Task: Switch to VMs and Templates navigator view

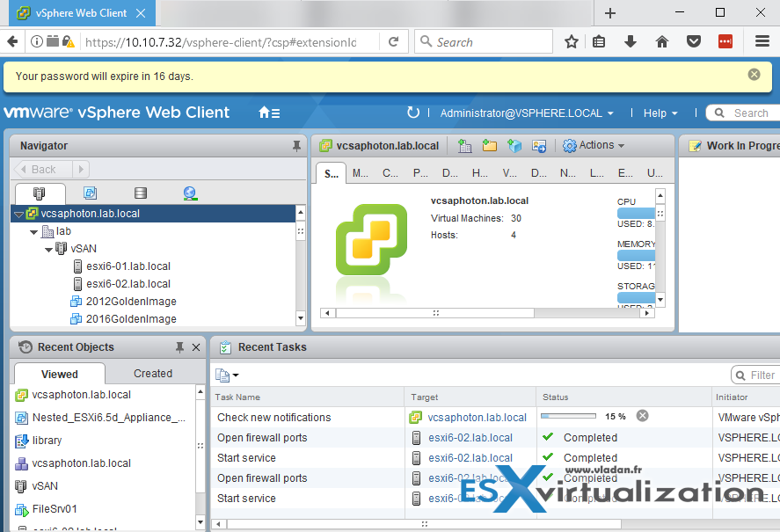Action: coord(90,193)
